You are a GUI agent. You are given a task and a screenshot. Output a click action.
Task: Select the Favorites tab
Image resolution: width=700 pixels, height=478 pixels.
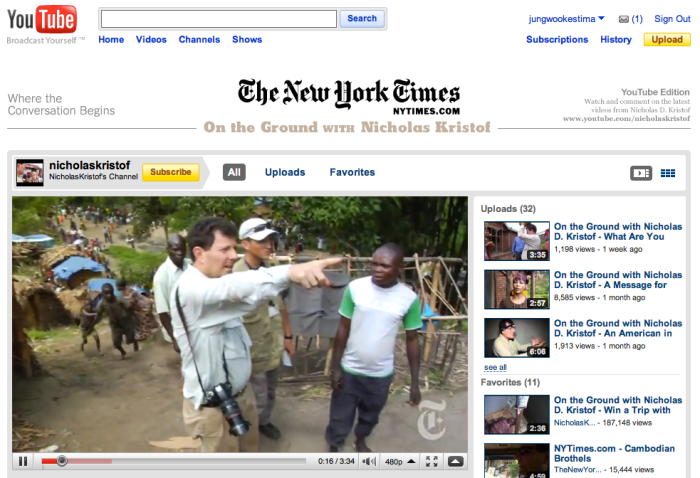pyautogui.click(x=352, y=172)
